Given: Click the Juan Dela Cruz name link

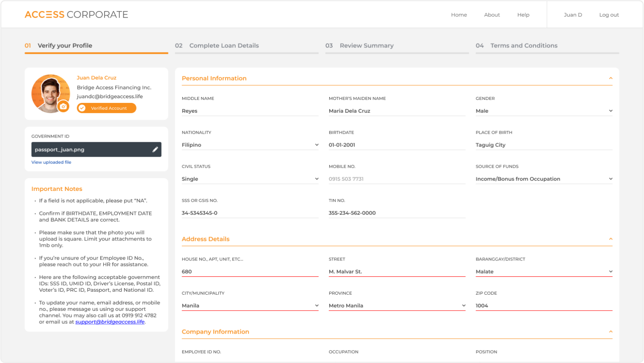Looking at the screenshot, I should (x=96, y=78).
